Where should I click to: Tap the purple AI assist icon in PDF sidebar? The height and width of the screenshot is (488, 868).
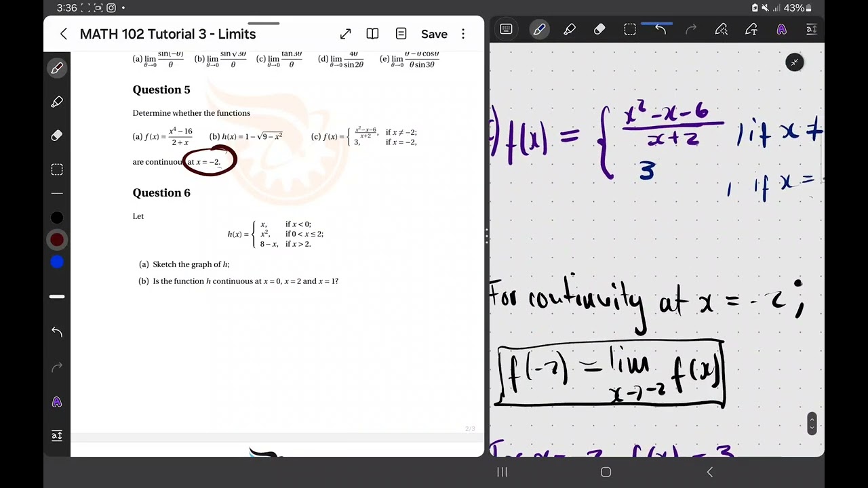pos(57,402)
